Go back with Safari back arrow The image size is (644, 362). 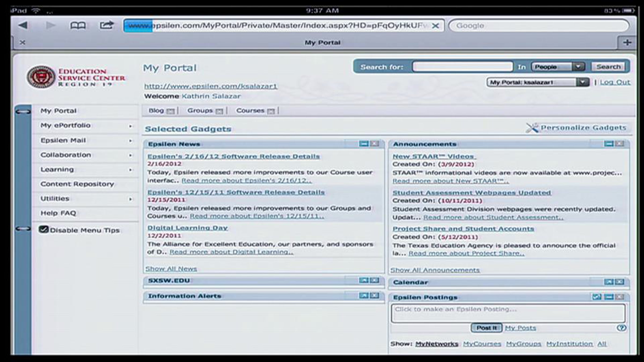point(23,25)
